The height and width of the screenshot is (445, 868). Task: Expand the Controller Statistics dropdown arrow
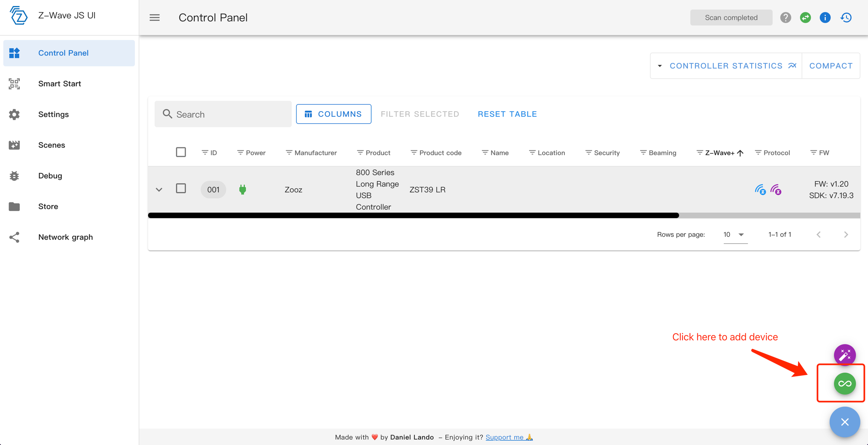tap(660, 66)
